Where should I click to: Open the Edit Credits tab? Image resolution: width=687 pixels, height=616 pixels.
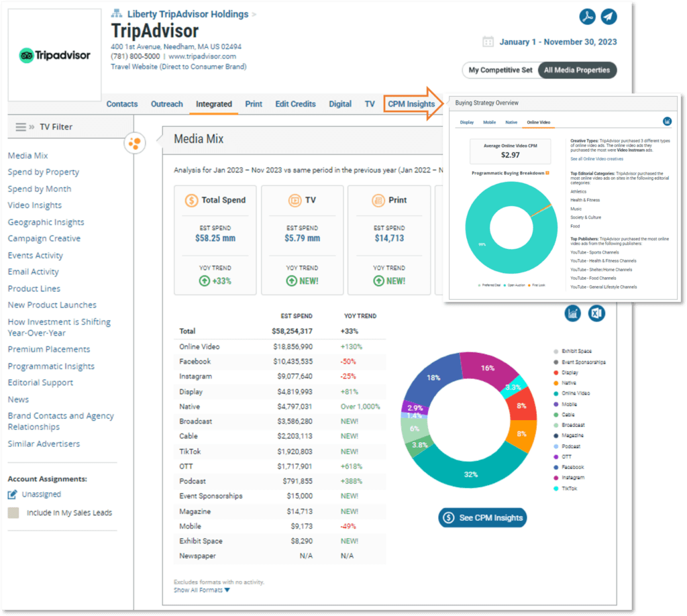point(295,104)
